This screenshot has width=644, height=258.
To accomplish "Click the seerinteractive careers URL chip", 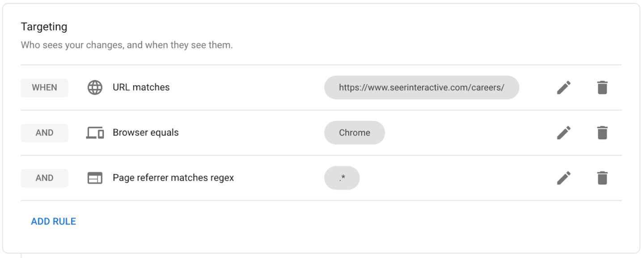I will pos(421,88).
